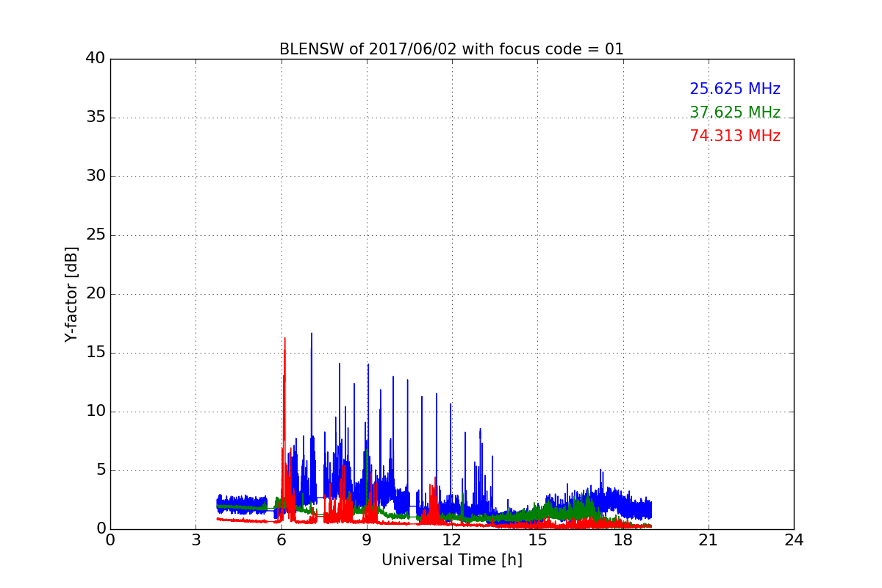Click y-axis tick label 10

coord(96,412)
